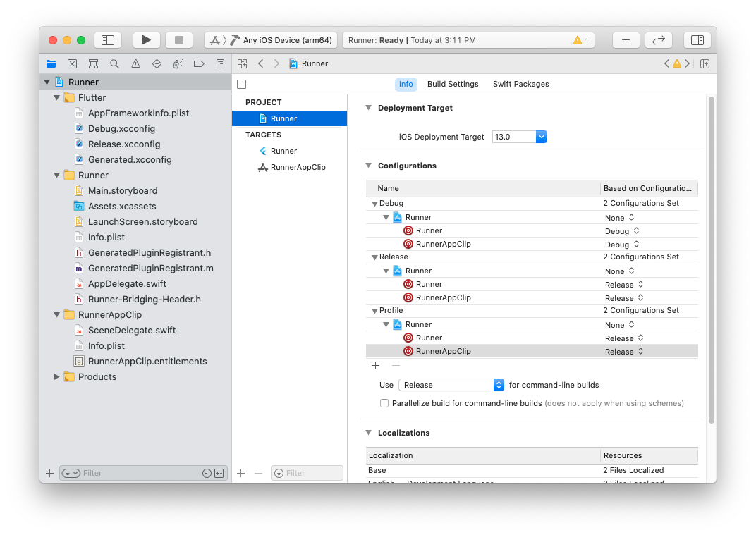Open the Find navigator search icon
The width and height of the screenshot is (756, 535).
pyautogui.click(x=114, y=63)
